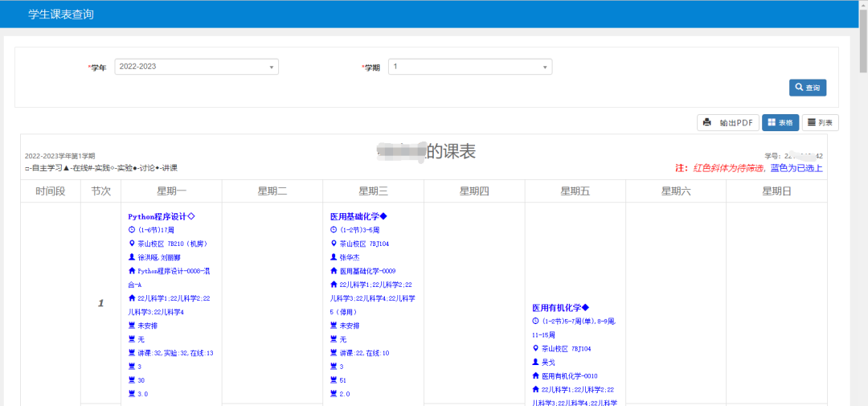
Task: Click person icon beside 吴戈
Action: tap(535, 362)
